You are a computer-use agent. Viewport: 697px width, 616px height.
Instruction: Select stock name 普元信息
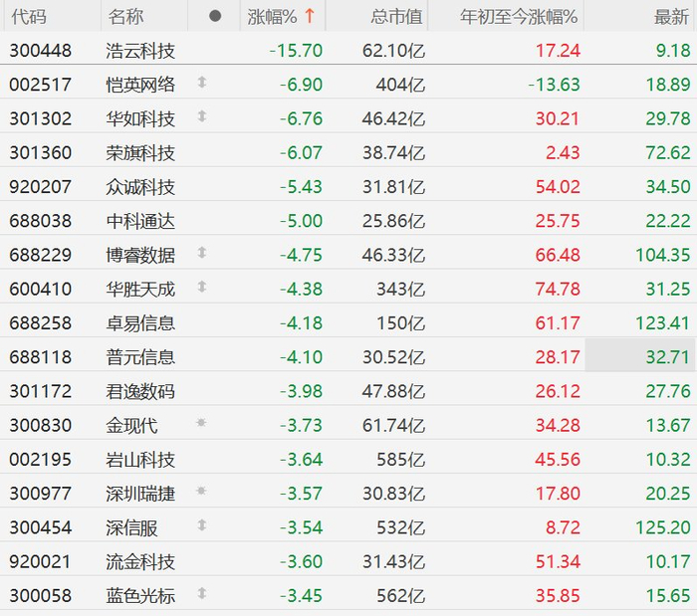(140, 357)
